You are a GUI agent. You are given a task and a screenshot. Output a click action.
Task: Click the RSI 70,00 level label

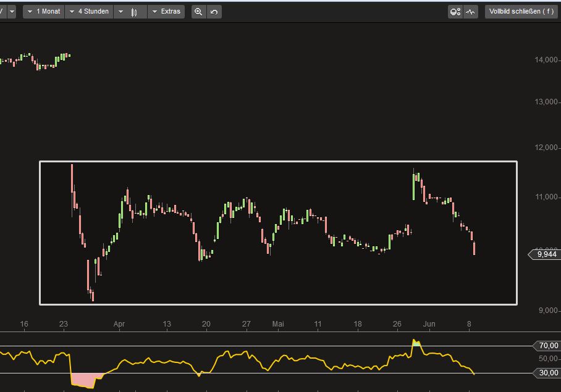547,346
